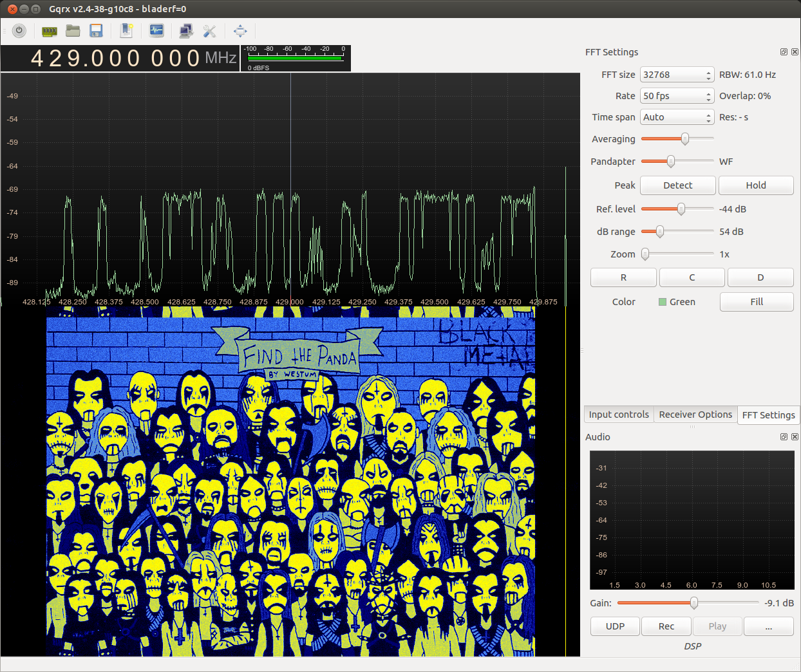This screenshot has height=672, width=801.
Task: Click the Rec button to record audio
Action: (x=666, y=626)
